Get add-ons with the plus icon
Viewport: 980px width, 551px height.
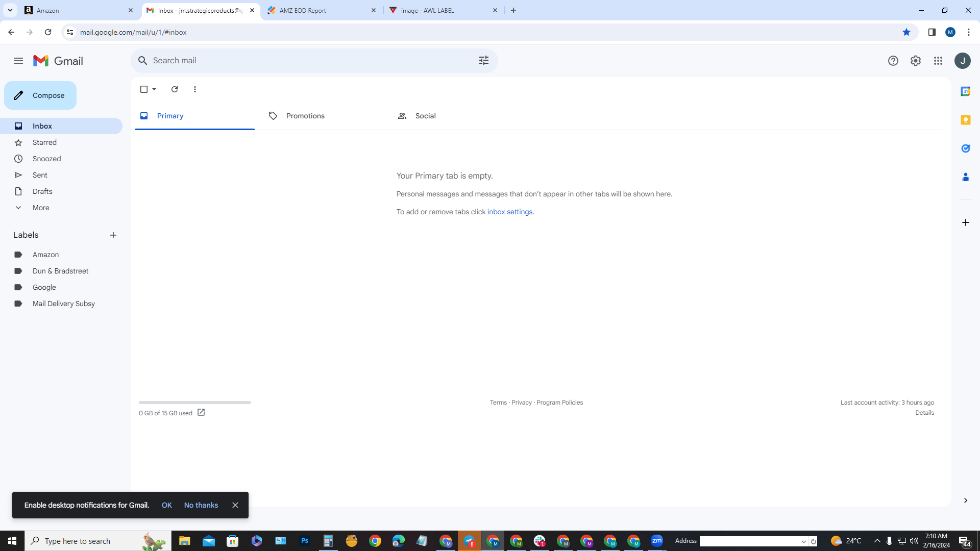966,222
